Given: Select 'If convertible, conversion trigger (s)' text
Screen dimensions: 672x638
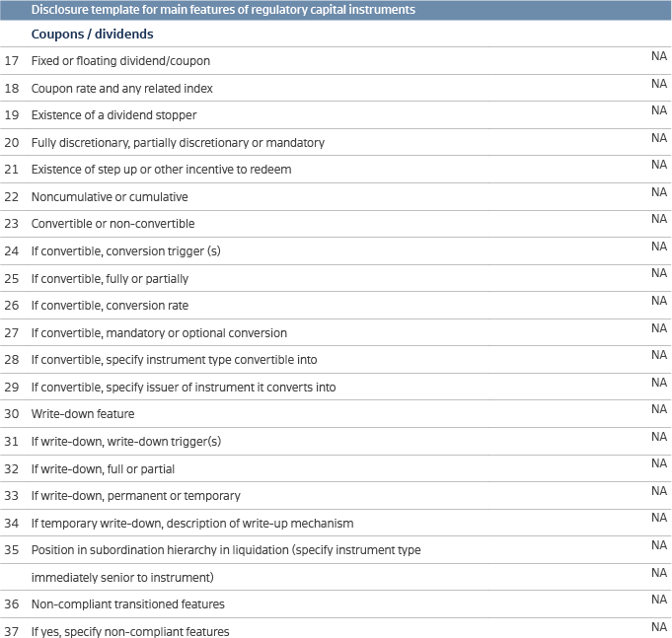Looking at the screenshot, I should pos(125,251).
